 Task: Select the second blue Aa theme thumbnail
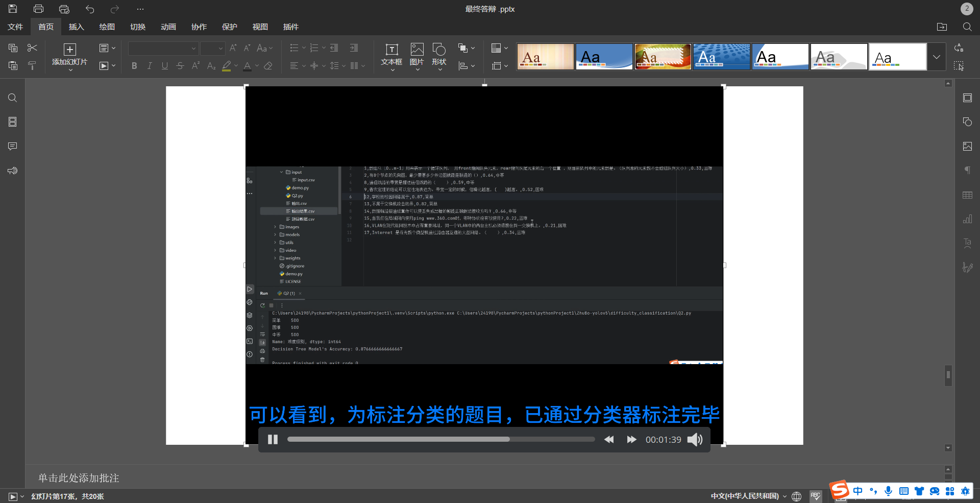(721, 56)
